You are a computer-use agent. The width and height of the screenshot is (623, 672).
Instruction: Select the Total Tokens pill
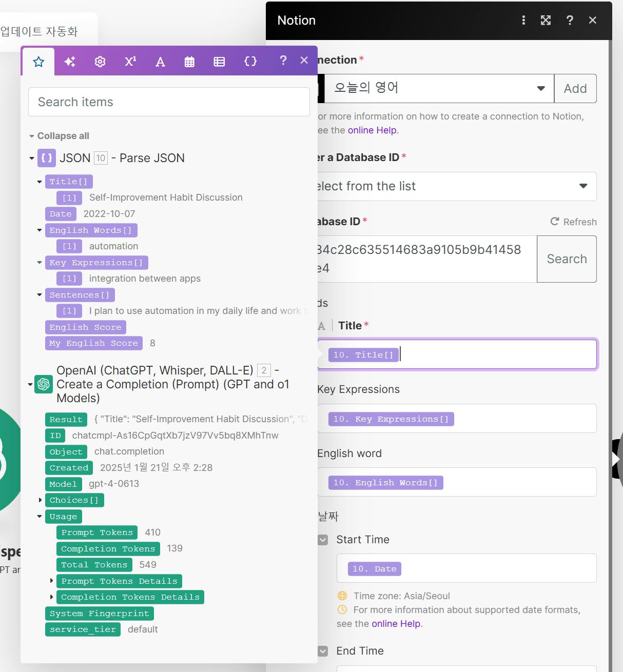94,565
